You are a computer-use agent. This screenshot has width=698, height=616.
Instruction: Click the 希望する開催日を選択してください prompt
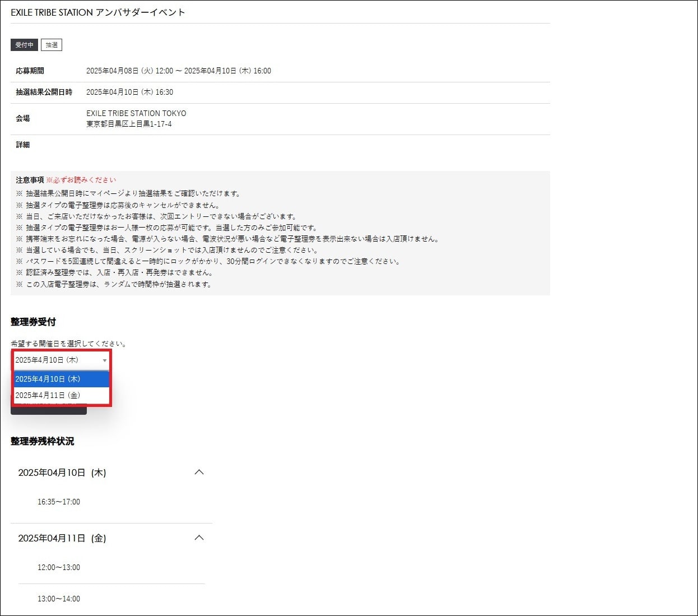[x=69, y=344]
